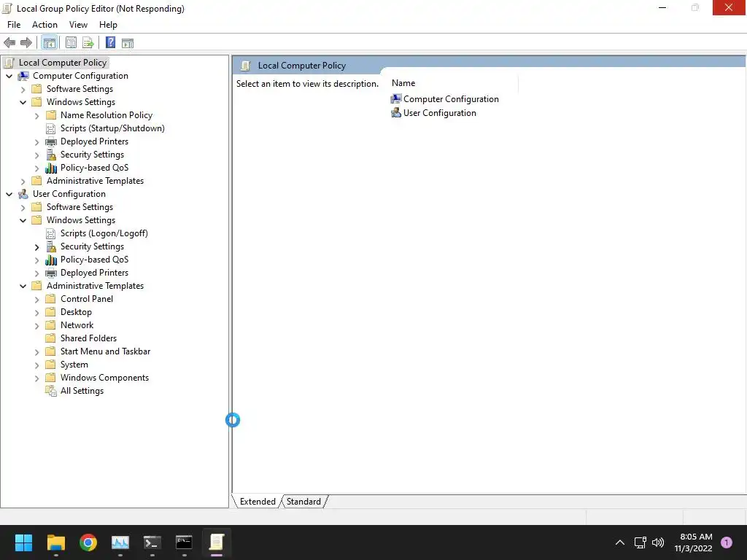
Task: Open the Help menu
Action: [108, 25]
